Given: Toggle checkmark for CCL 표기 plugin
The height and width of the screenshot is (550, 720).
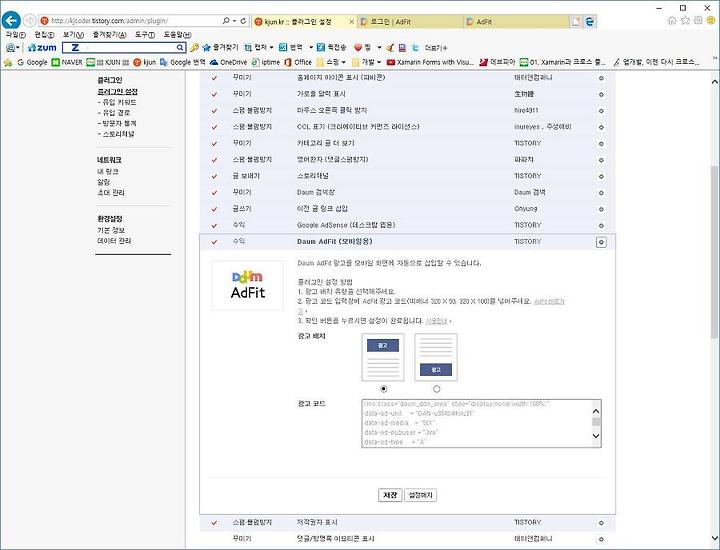Looking at the screenshot, I should [214, 127].
